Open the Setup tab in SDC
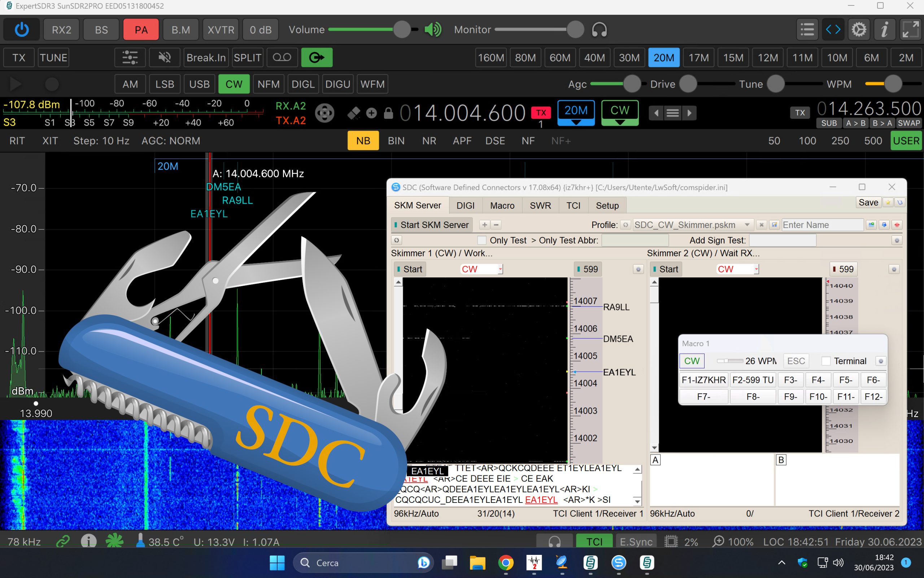The image size is (924, 578). (607, 205)
